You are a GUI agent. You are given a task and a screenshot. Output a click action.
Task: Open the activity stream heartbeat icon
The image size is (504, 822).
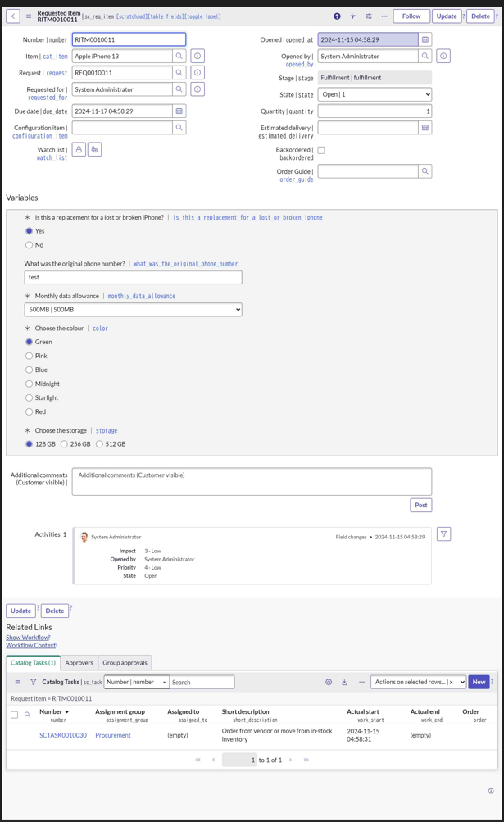tap(354, 16)
